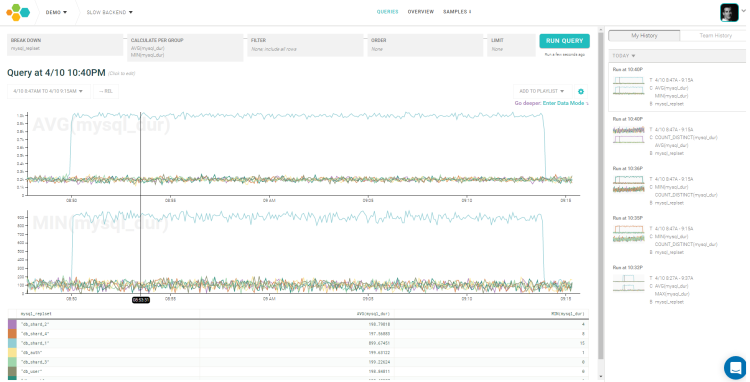Image resolution: width=750 pixels, height=382 pixels.
Task: Click the Run at 10:32P heading text
Action: (628, 268)
